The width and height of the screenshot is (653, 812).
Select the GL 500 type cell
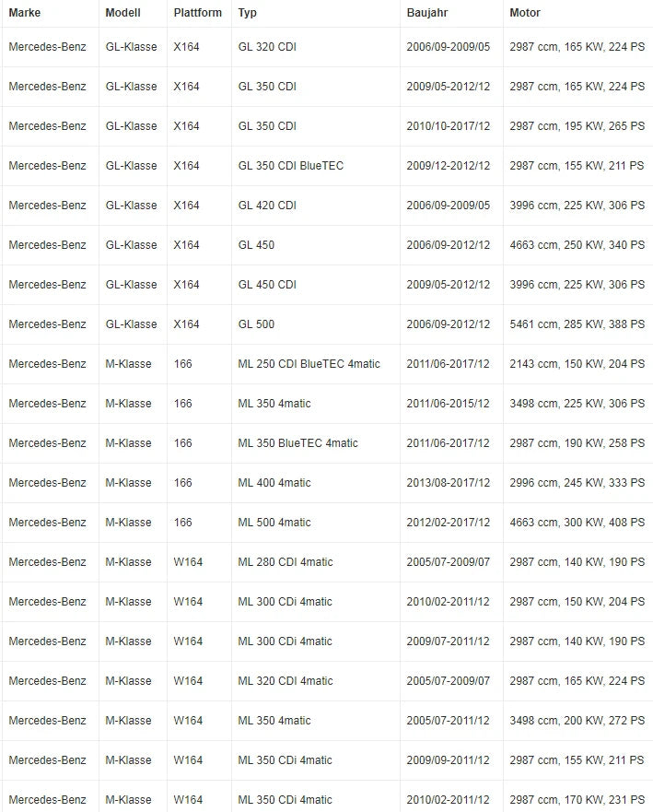click(256, 324)
